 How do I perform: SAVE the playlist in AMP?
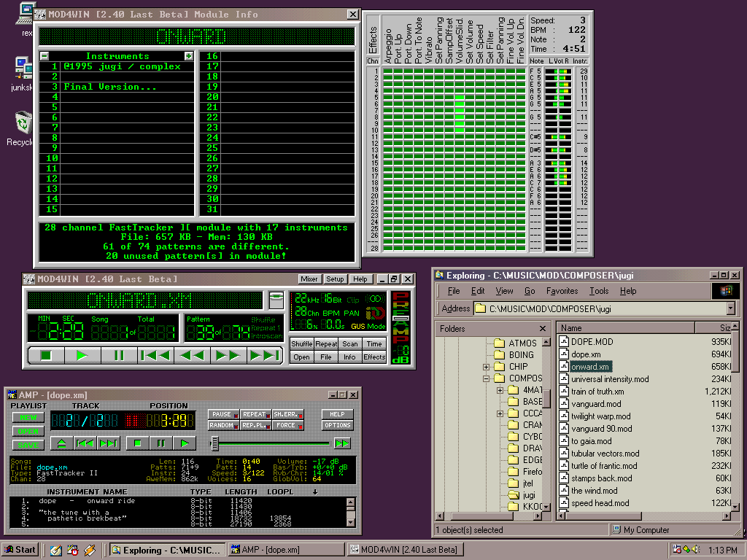pos(28,446)
